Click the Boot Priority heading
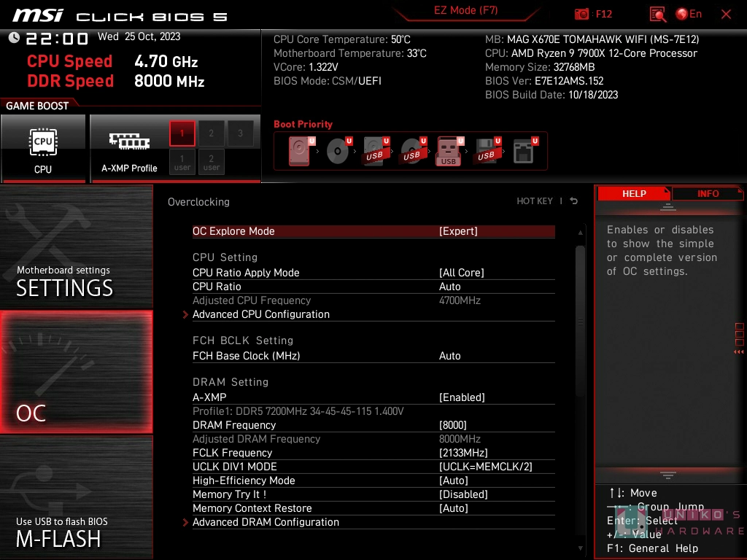Screen dimensions: 747x560 [x=303, y=124]
